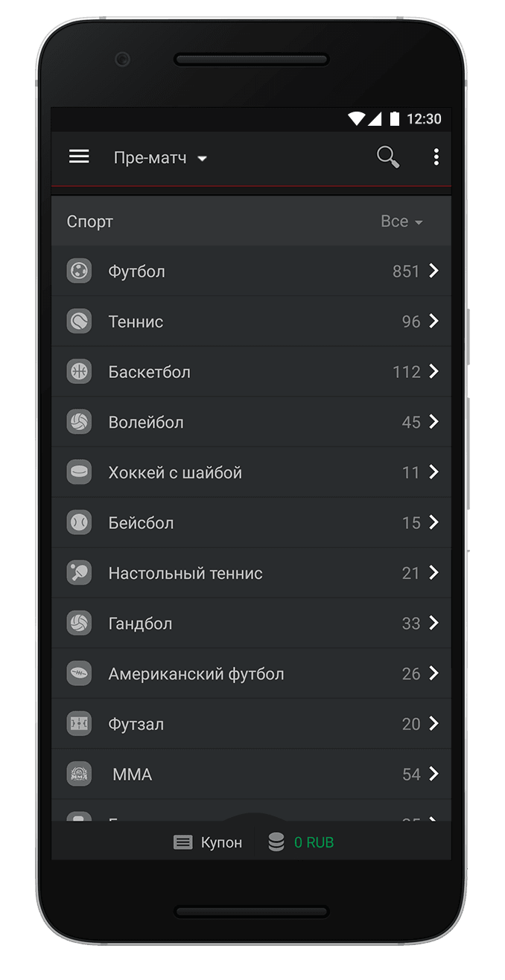Tap the Футбол soccer ball icon
The height and width of the screenshot is (980, 505).
pyautogui.click(x=79, y=271)
